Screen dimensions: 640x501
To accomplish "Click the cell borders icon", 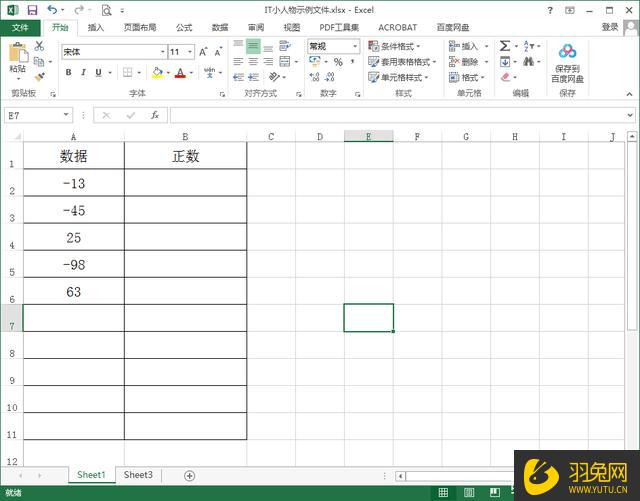I will (127, 73).
